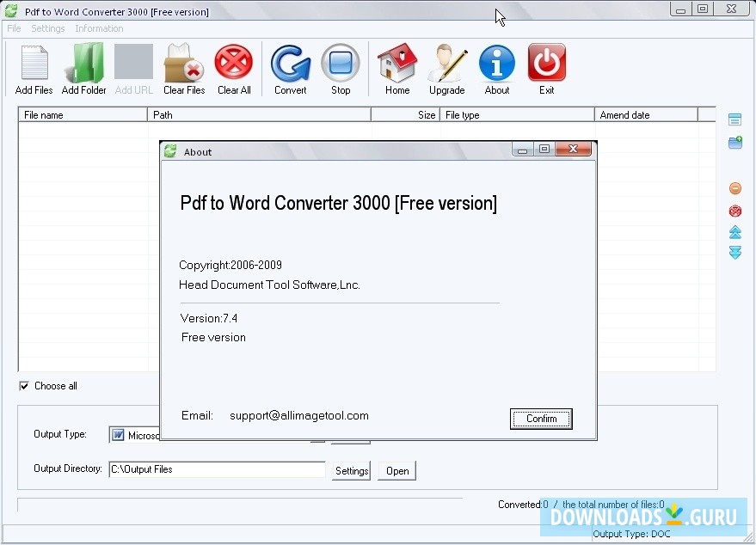The image size is (756, 545).
Task: Open the Settings menu
Action: [47, 28]
